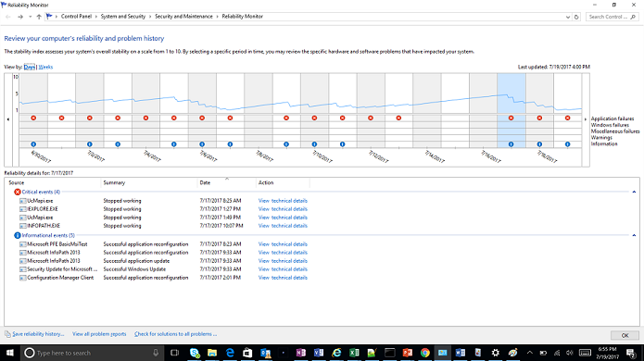This screenshot has height=361, width=644.
Task: Click the blue Informational events group icon
Action: 18,235
